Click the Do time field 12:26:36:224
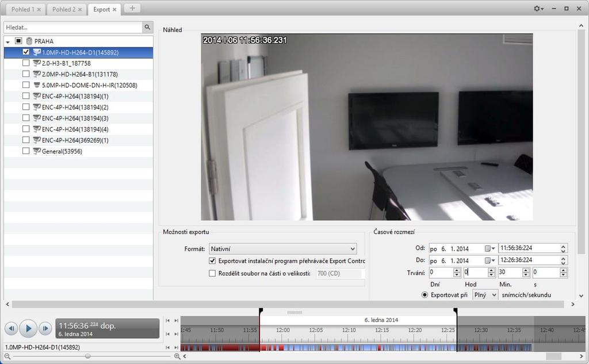Viewport: 589px width, 364px height. coord(529,260)
